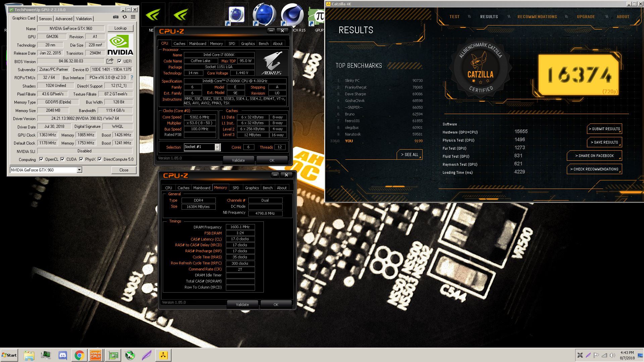Open the Bench tab in upper CPU-Z

pos(263,44)
